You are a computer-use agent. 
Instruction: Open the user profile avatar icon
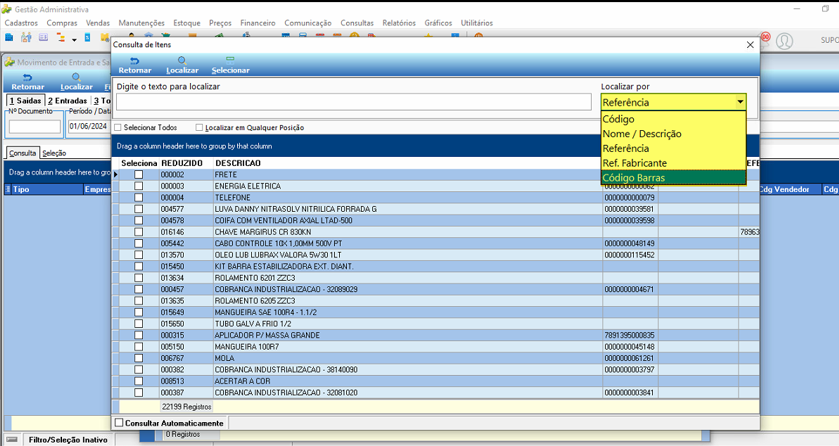(x=784, y=41)
